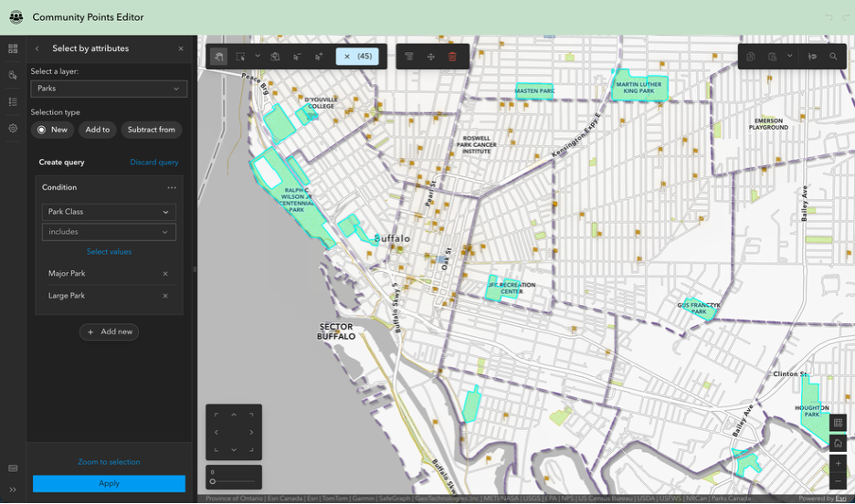
Task: Click the Martin Luther King Park polygon
Action: tap(639, 87)
